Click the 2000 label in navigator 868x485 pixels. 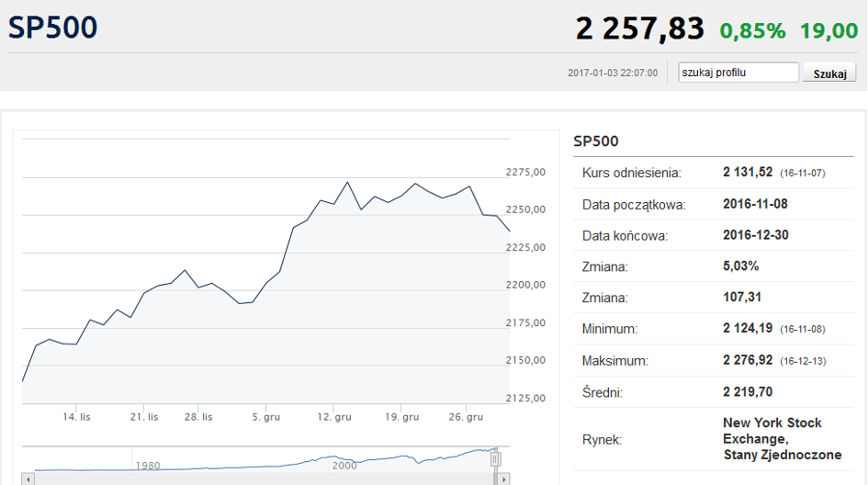(344, 466)
